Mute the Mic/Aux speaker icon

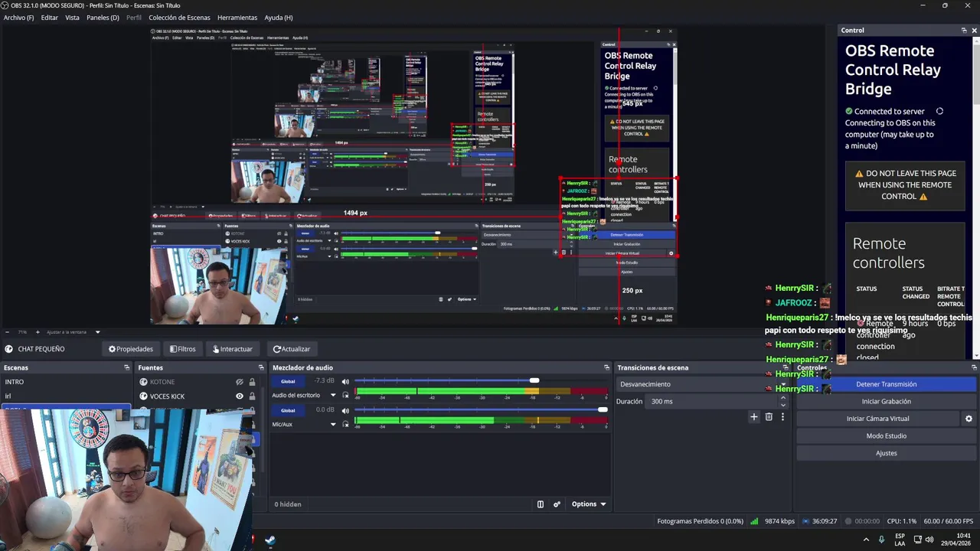345,410
